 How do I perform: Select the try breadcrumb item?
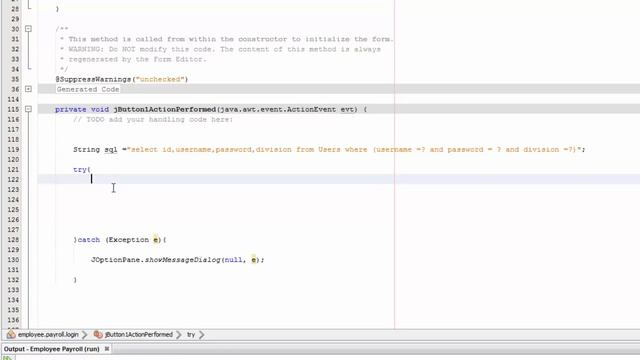coord(191,335)
